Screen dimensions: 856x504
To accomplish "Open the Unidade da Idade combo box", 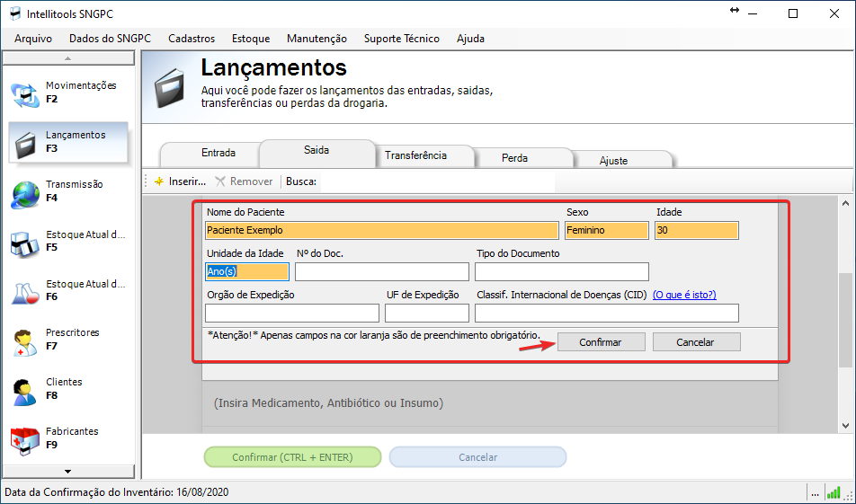I will pos(246,271).
